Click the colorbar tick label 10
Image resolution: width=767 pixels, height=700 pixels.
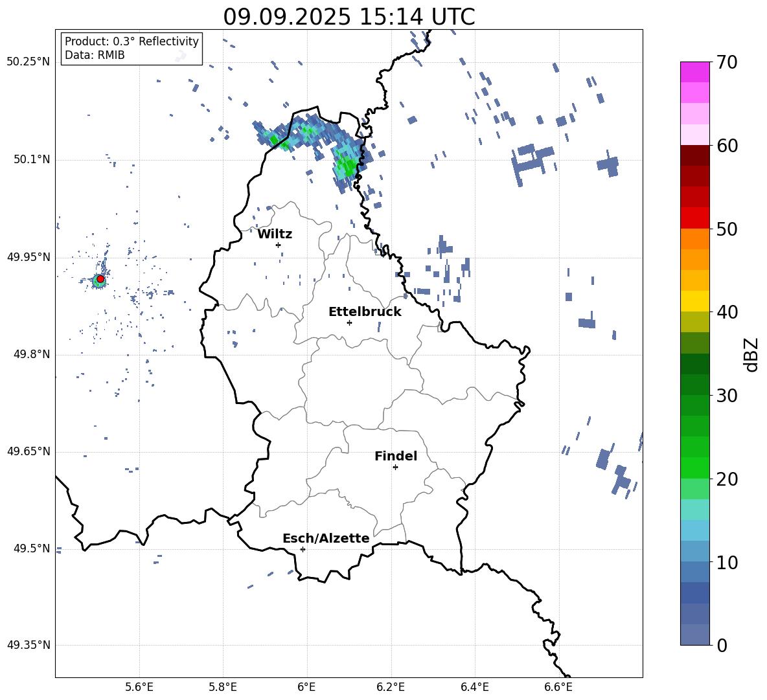(727, 563)
